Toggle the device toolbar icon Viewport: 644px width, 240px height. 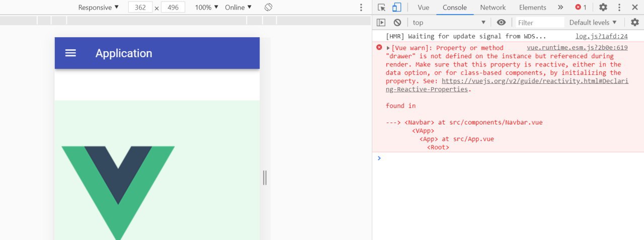pos(397,8)
